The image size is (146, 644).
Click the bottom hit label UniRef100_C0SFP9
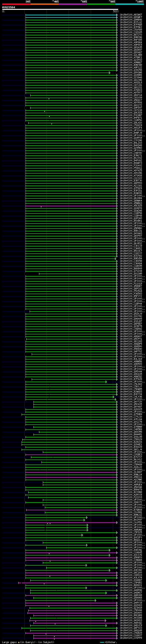click(131, 638)
